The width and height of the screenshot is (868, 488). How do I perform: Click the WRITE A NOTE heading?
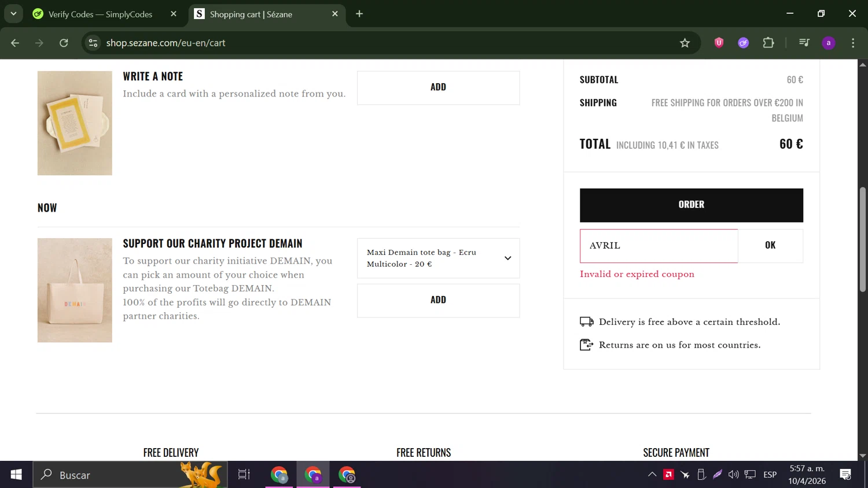pos(153,76)
